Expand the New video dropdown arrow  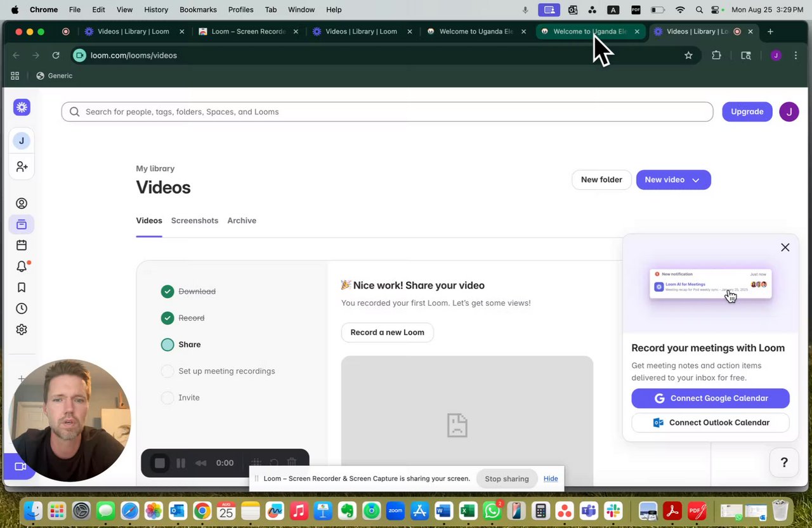(x=696, y=180)
